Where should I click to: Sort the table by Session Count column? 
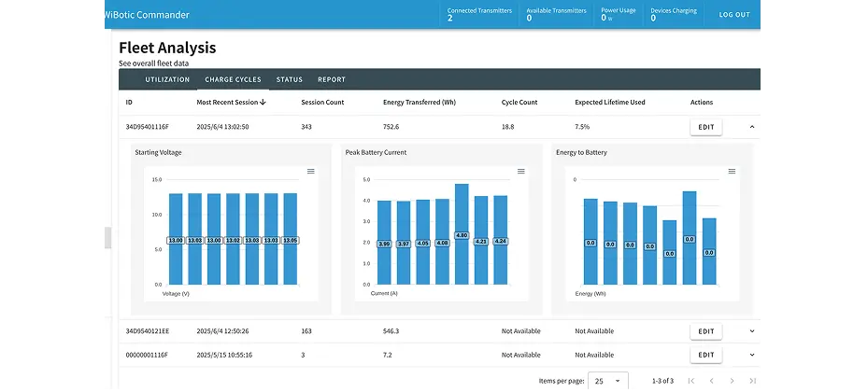pos(322,102)
